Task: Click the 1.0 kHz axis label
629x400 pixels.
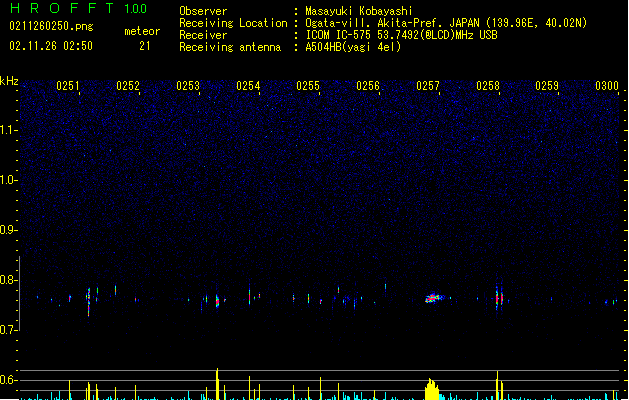Action: click(8, 180)
